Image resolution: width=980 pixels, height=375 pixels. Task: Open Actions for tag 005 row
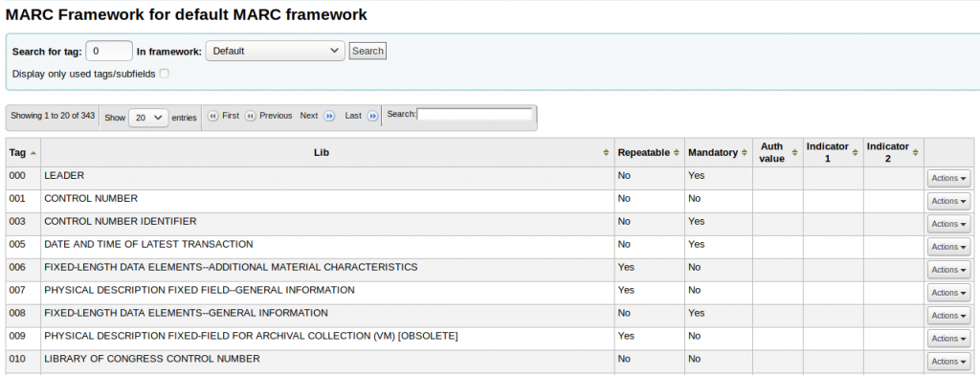tap(948, 247)
